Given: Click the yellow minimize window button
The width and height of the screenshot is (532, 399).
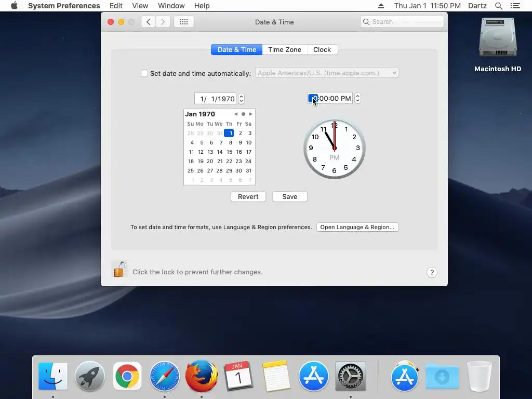Looking at the screenshot, I should [x=121, y=22].
